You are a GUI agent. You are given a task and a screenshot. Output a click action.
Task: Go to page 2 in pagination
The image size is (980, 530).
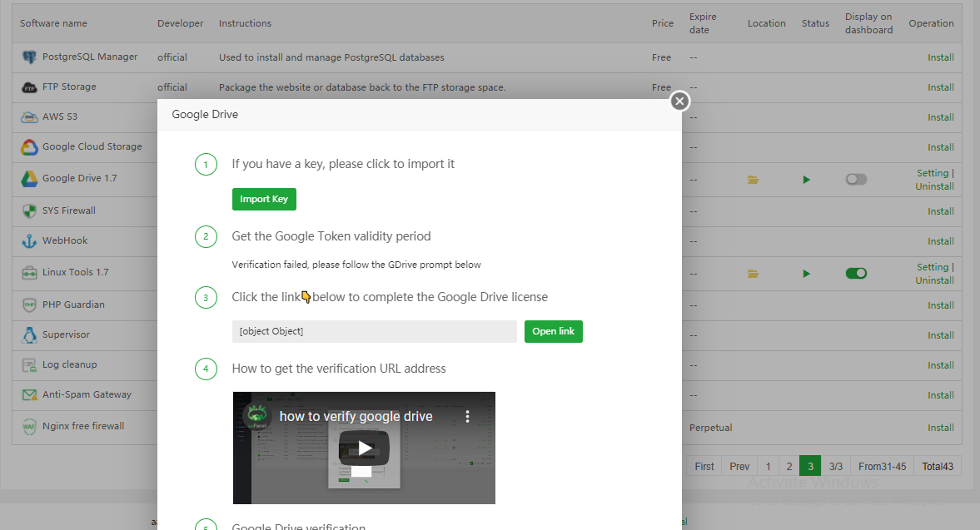click(x=789, y=466)
